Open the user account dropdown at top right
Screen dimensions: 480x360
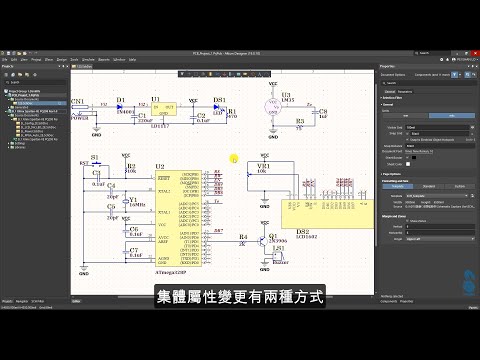coord(465,59)
